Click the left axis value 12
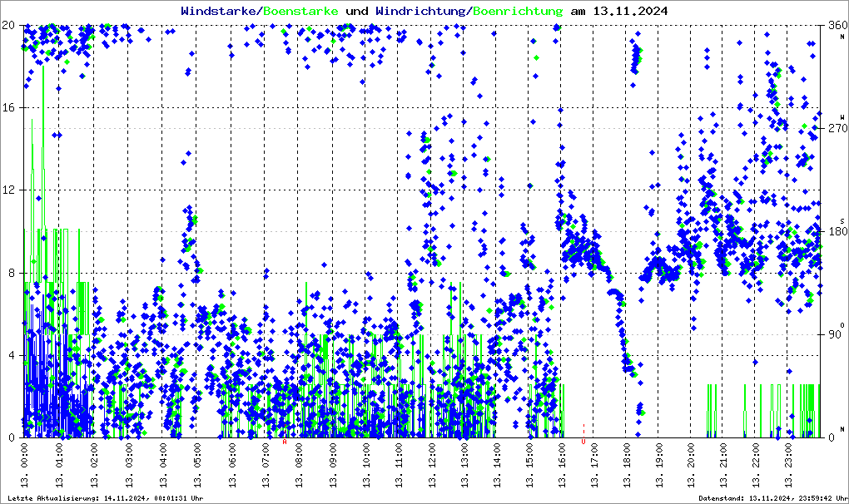This screenshot has width=849, height=504. pos(8,190)
